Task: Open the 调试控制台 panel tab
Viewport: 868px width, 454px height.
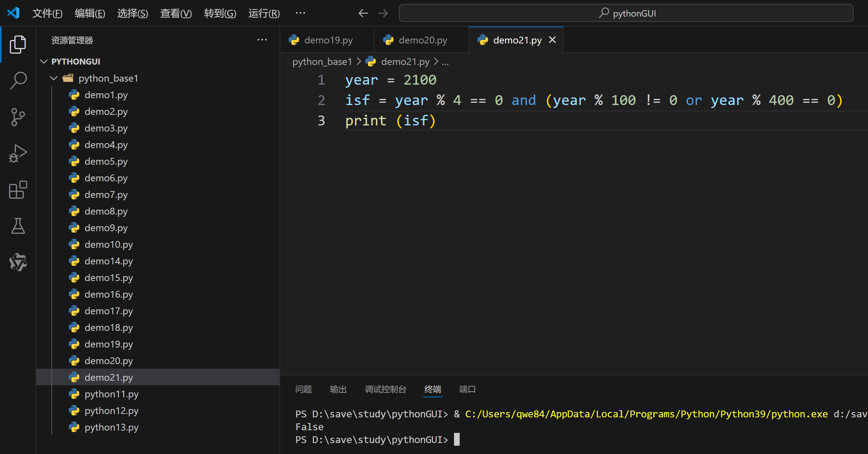Action: (x=385, y=389)
